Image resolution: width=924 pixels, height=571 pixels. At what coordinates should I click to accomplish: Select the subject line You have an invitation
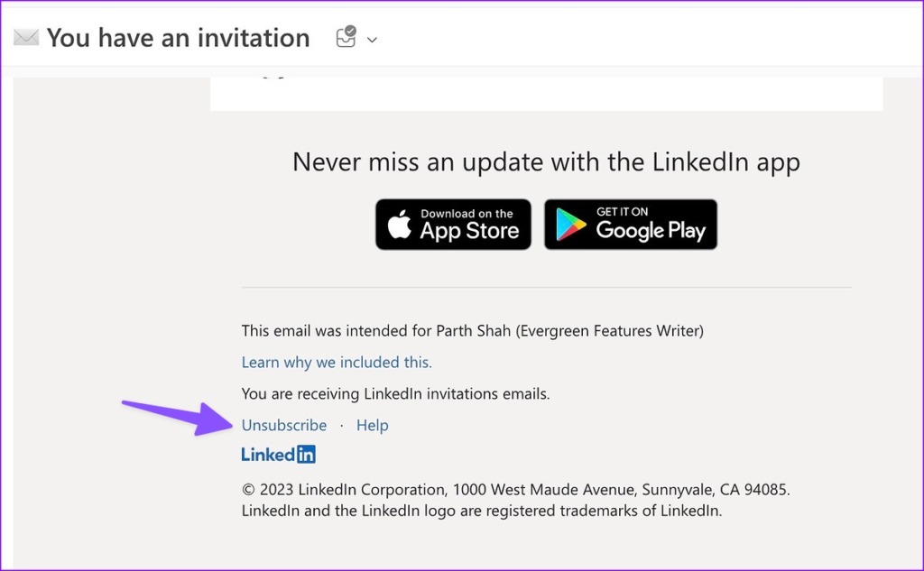178,38
